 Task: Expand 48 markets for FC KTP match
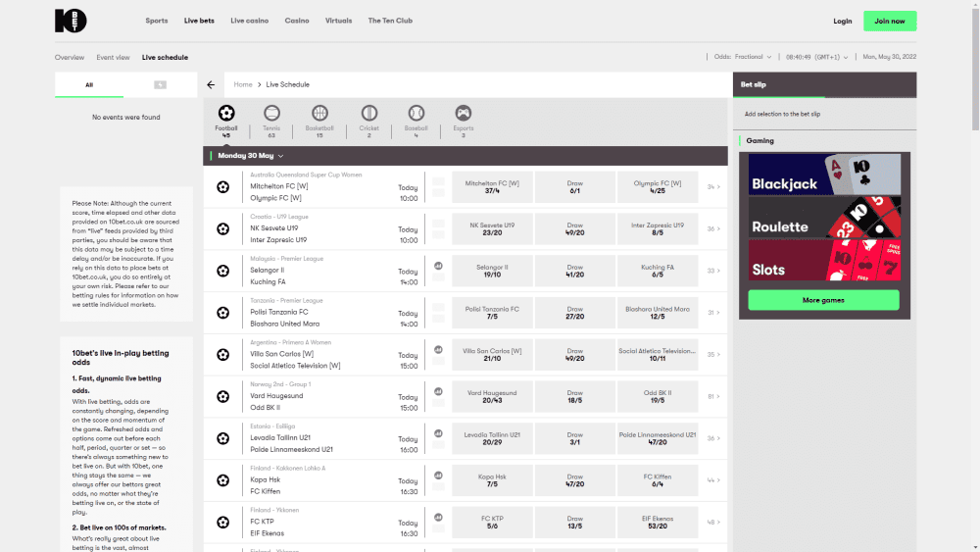(713, 522)
